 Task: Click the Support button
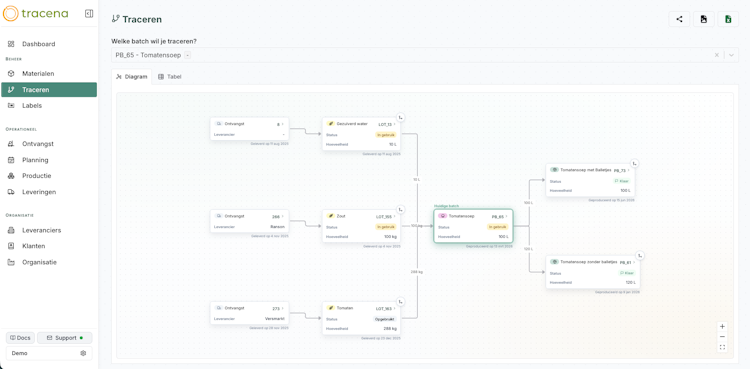pyautogui.click(x=65, y=338)
